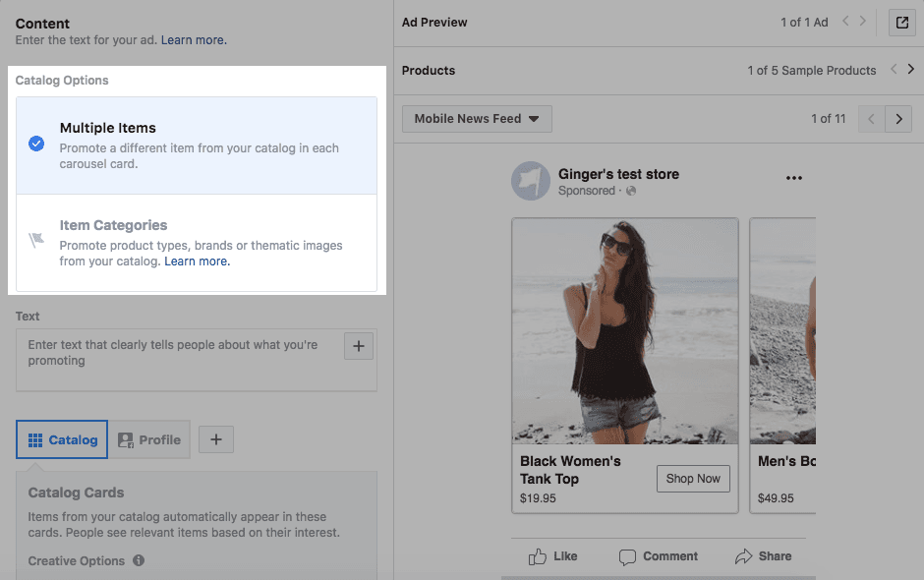The image size is (924, 580).
Task: Click the Black Women's Tank Top product image
Action: [x=624, y=330]
